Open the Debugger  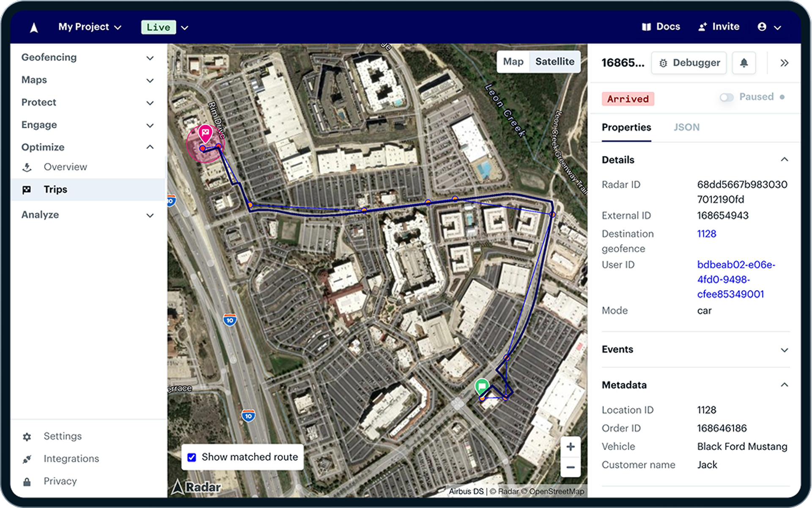tap(689, 63)
